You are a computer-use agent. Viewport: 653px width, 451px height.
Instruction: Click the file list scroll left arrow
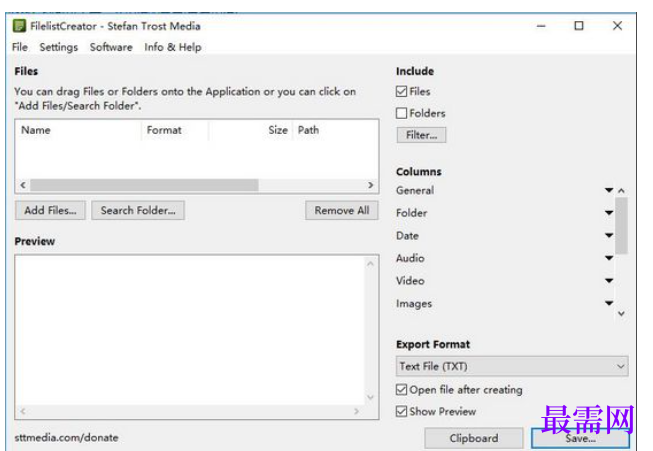[23, 185]
